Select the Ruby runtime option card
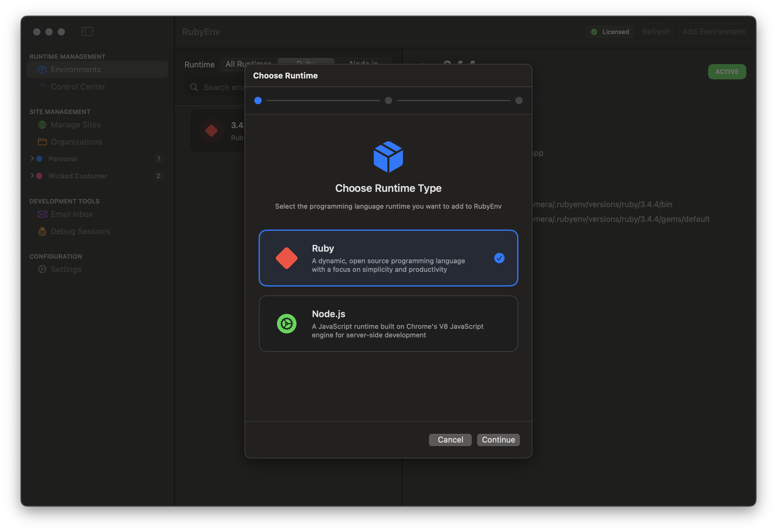 pos(388,258)
